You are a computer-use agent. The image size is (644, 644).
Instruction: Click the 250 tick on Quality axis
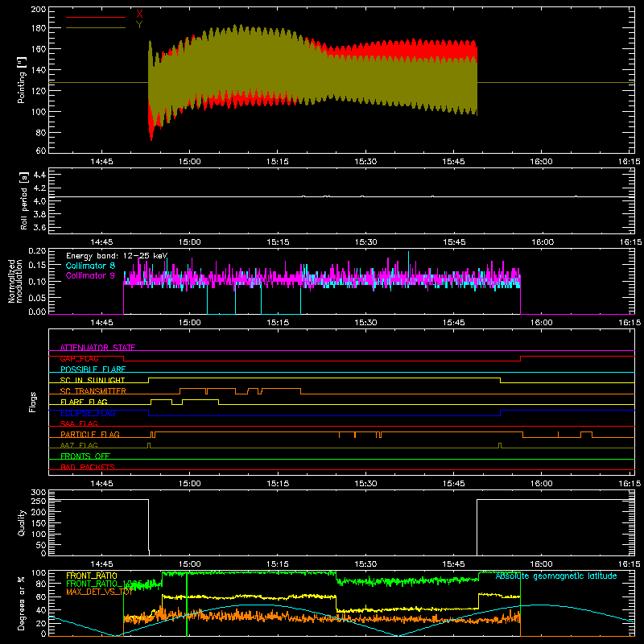point(39,502)
